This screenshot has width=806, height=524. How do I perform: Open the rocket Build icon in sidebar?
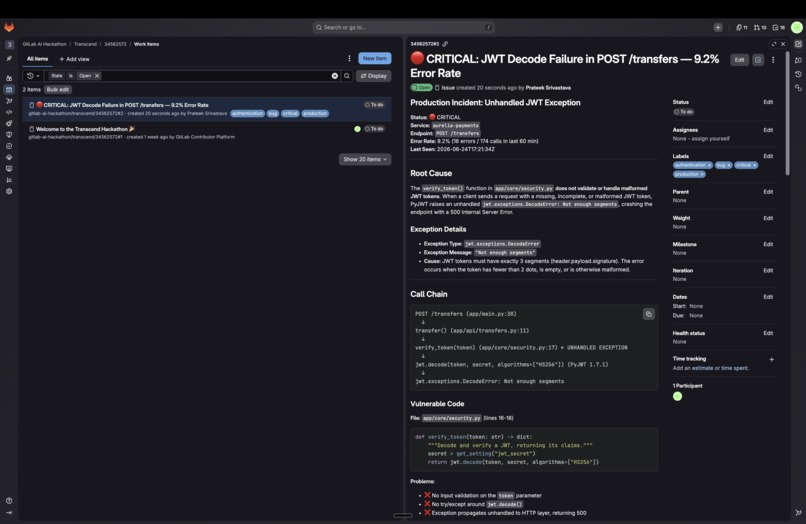point(9,123)
